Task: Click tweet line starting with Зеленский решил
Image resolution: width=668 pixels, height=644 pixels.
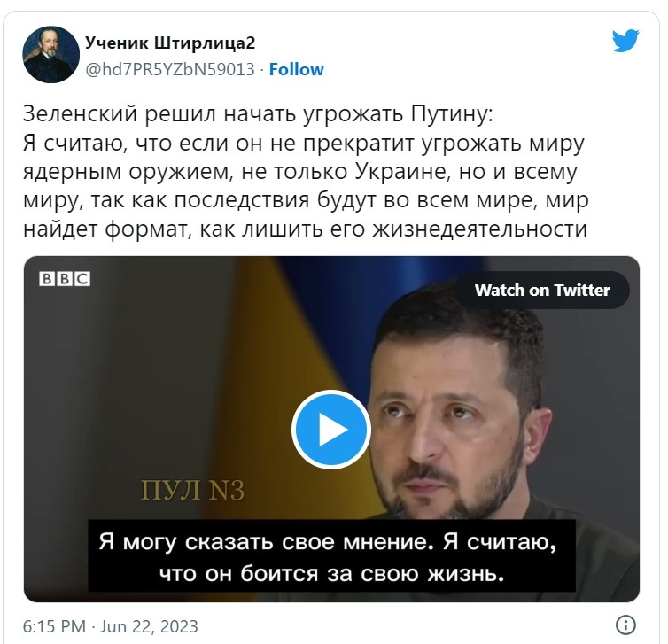Action: (x=258, y=114)
